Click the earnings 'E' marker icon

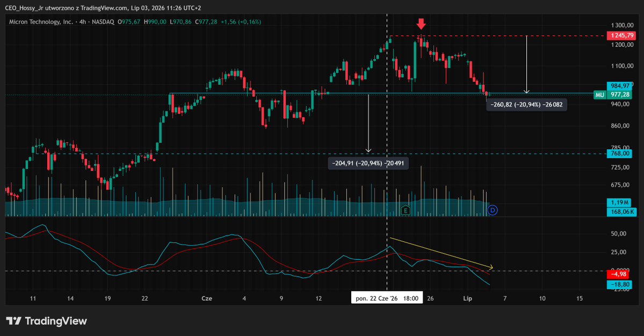pos(406,210)
